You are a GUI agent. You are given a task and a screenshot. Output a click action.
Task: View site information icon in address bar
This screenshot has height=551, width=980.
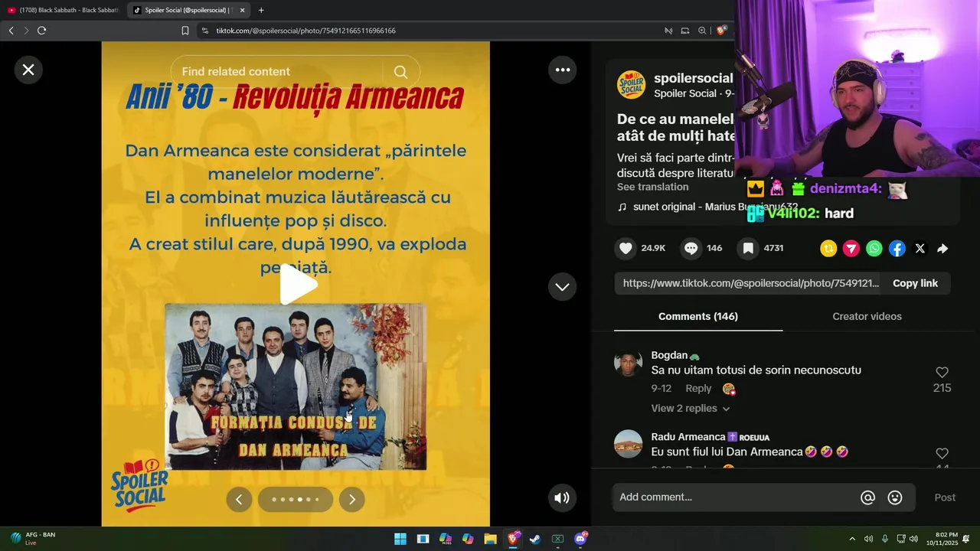(x=204, y=31)
